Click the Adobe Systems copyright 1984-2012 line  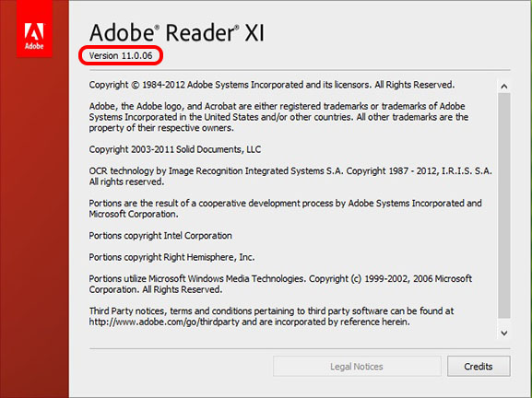point(272,85)
